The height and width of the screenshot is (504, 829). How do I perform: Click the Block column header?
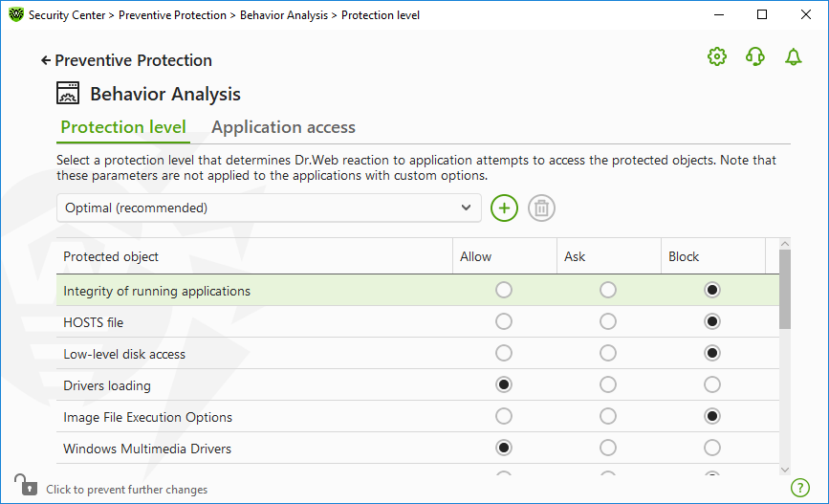pyautogui.click(x=712, y=256)
